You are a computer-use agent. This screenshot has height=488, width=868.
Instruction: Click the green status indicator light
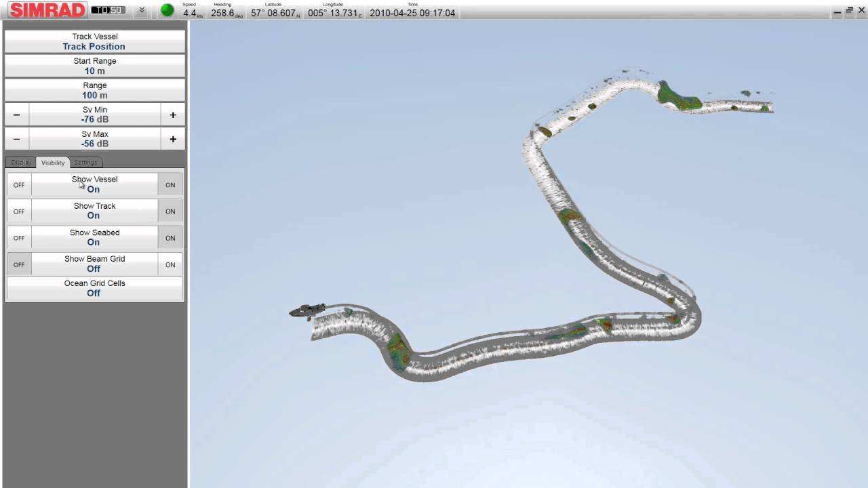tap(167, 11)
